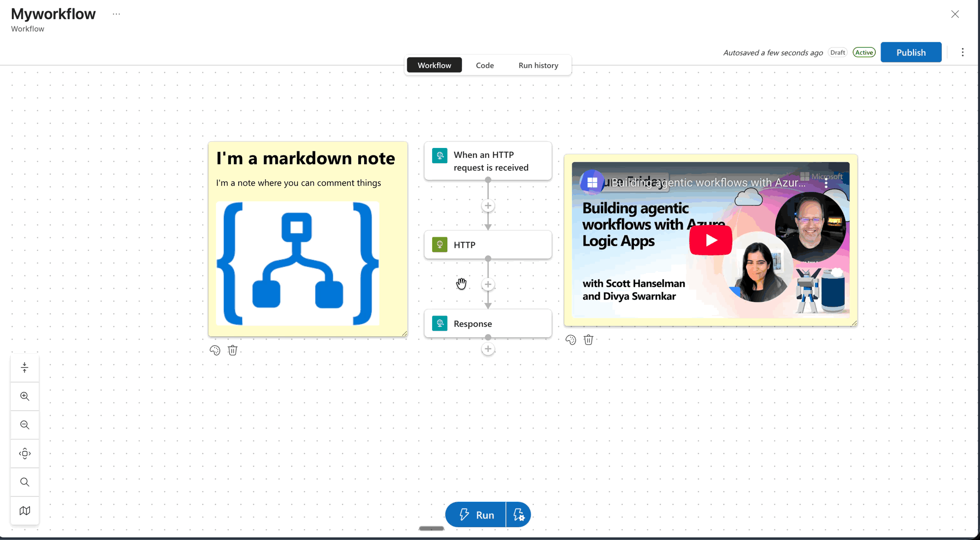Screen dimensions: 980x540
Task: Open the vertical more options menu
Action: click(x=962, y=52)
